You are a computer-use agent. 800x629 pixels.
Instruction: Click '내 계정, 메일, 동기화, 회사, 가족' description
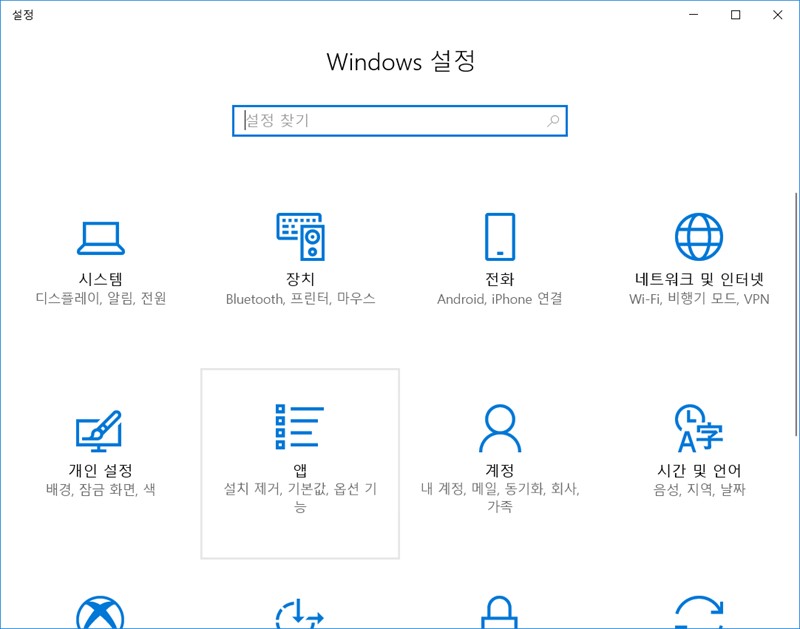point(499,498)
